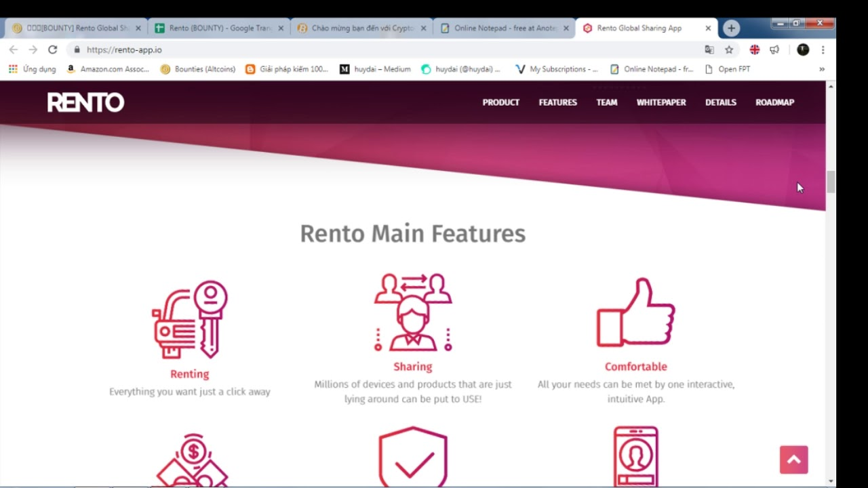Click the UK flag extension icon
Image resolution: width=868 pixels, height=488 pixels.
pyautogui.click(x=755, y=49)
